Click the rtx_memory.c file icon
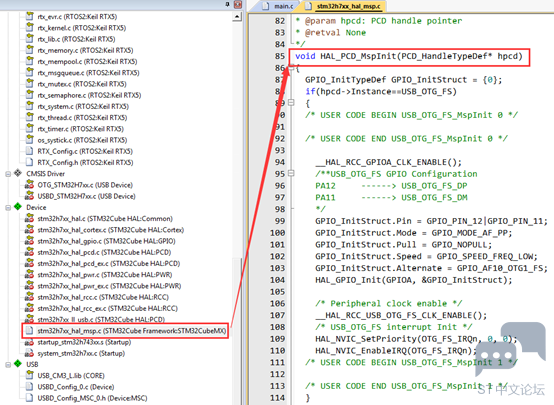This screenshot has height=405, width=554. coord(30,50)
